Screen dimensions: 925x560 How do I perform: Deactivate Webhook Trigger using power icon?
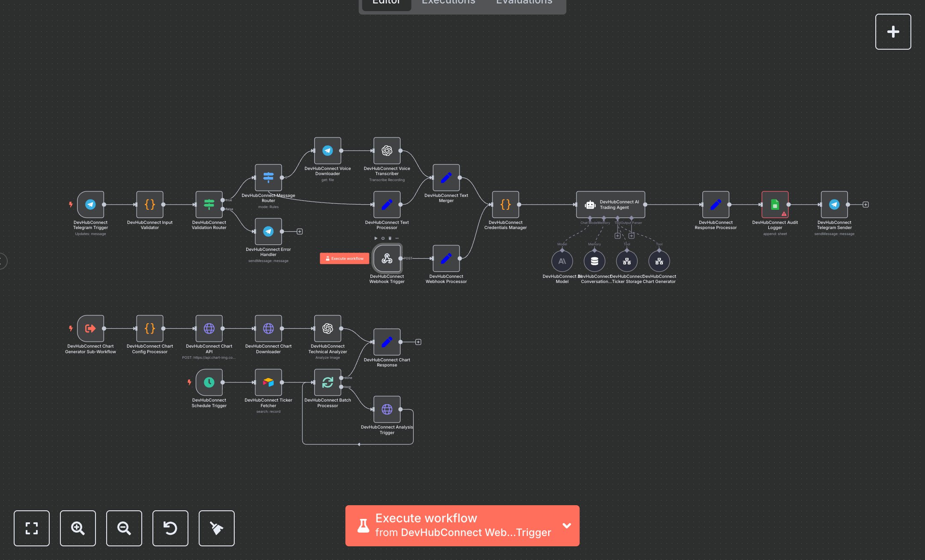(x=383, y=238)
